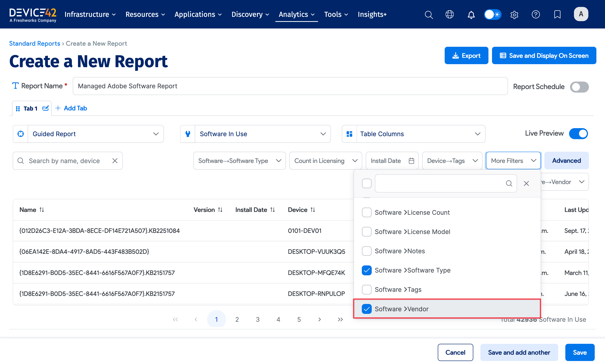Disable the Live Preview toggle

(x=578, y=133)
